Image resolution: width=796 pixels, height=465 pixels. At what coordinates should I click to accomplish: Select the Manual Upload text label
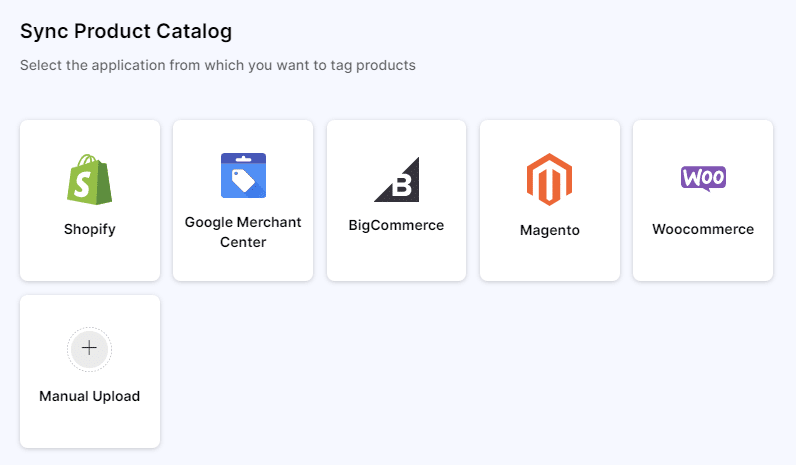click(89, 396)
